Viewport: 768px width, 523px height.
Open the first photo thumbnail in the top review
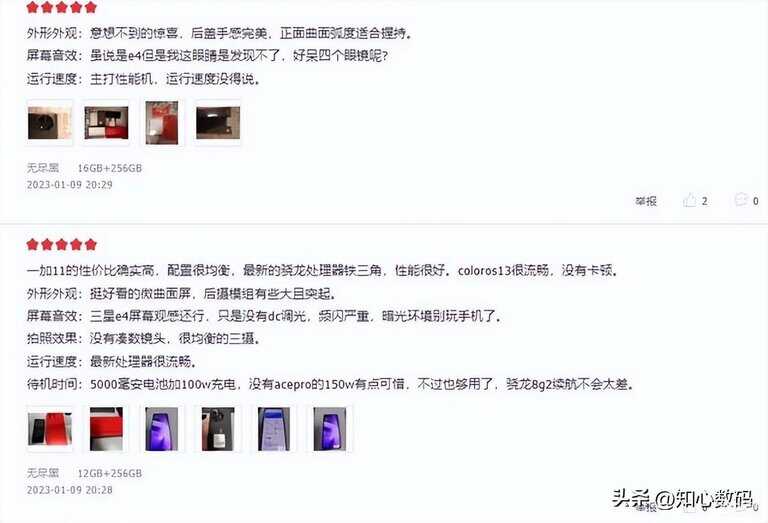click(x=50, y=123)
